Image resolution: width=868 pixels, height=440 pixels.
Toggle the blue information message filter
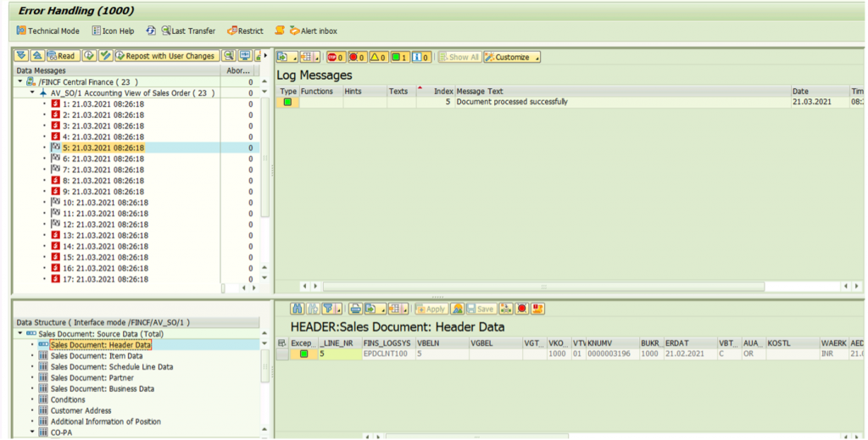point(421,57)
